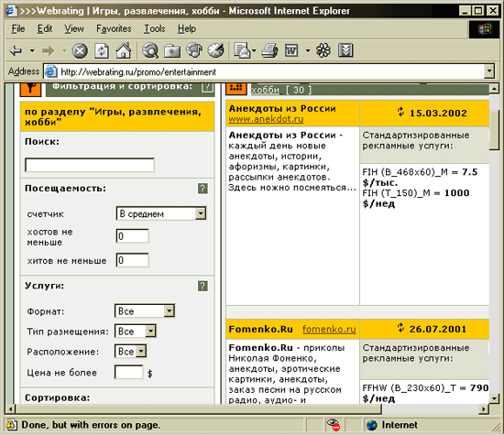Viewport: 504px width, 435px height.
Task: Click the privacy eye icon in status bar
Action: 333,425
